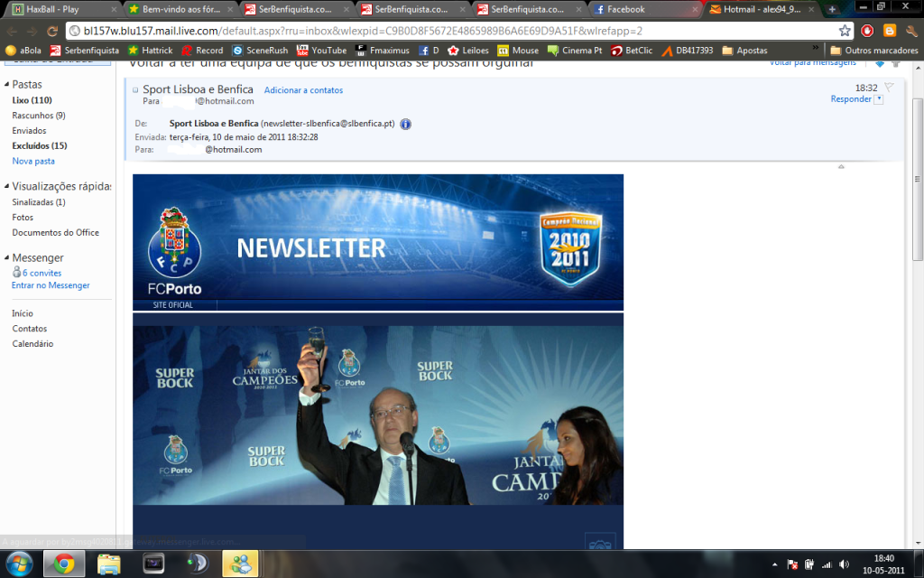This screenshot has width=924, height=578.
Task: Click the info icon next to sender address
Action: [406, 124]
